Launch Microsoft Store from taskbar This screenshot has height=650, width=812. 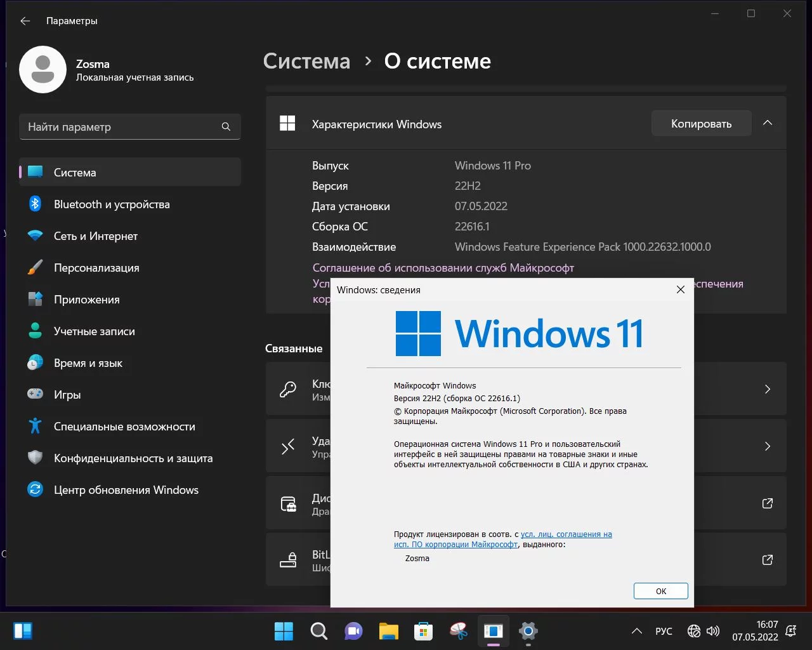click(x=423, y=631)
